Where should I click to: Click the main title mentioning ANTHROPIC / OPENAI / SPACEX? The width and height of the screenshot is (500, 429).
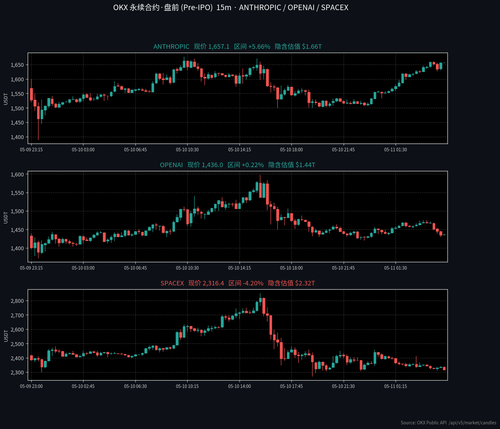pyautogui.click(x=231, y=8)
